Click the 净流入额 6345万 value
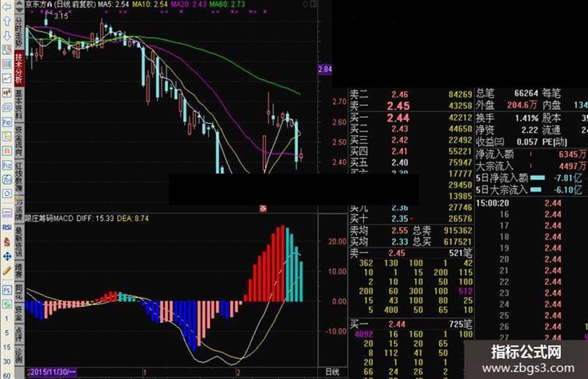588x379 pixels. click(572, 154)
